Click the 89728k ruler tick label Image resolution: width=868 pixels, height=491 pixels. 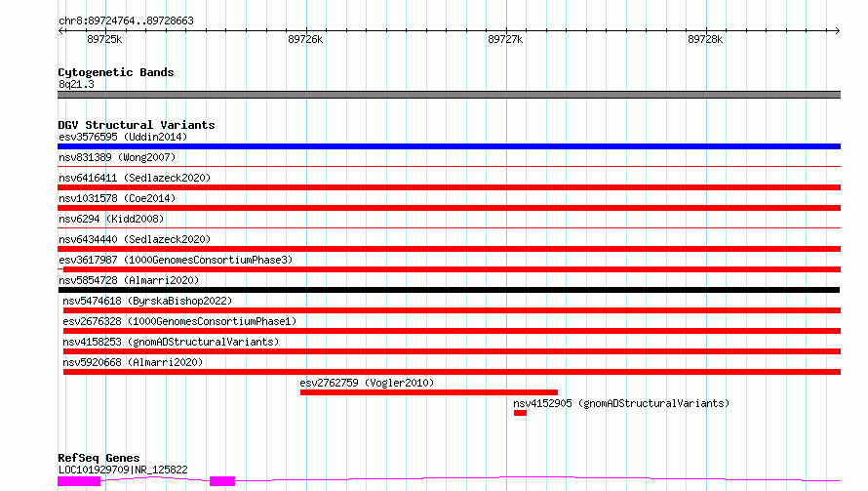(x=705, y=39)
